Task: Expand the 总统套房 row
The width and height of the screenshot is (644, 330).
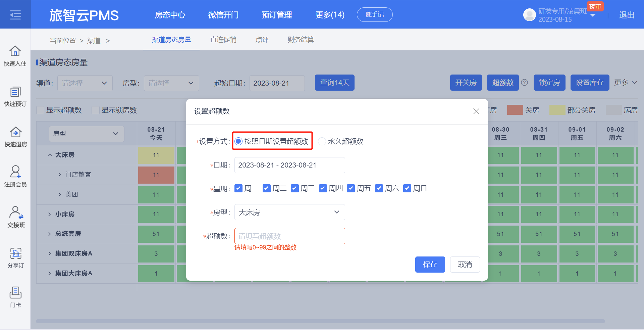Action: point(50,234)
